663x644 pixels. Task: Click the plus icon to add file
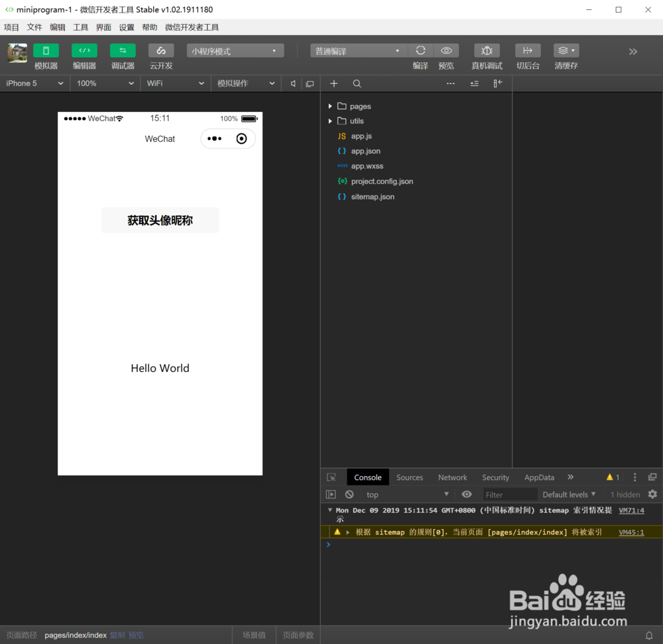(x=333, y=84)
